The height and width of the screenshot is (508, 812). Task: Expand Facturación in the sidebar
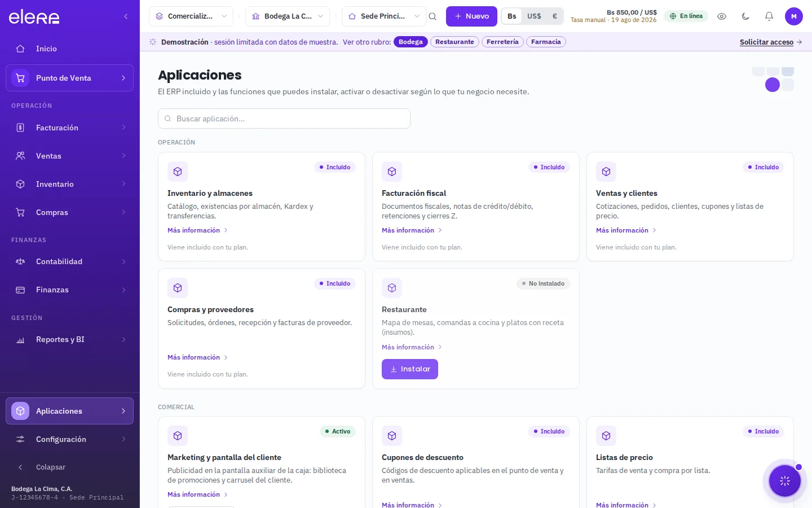tap(70, 128)
